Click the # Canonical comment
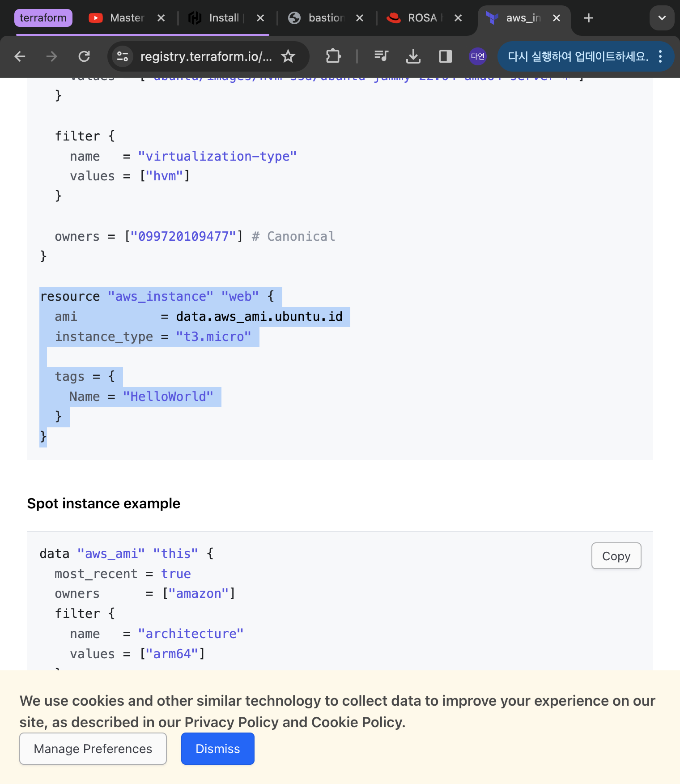The width and height of the screenshot is (680, 784). 293,236
